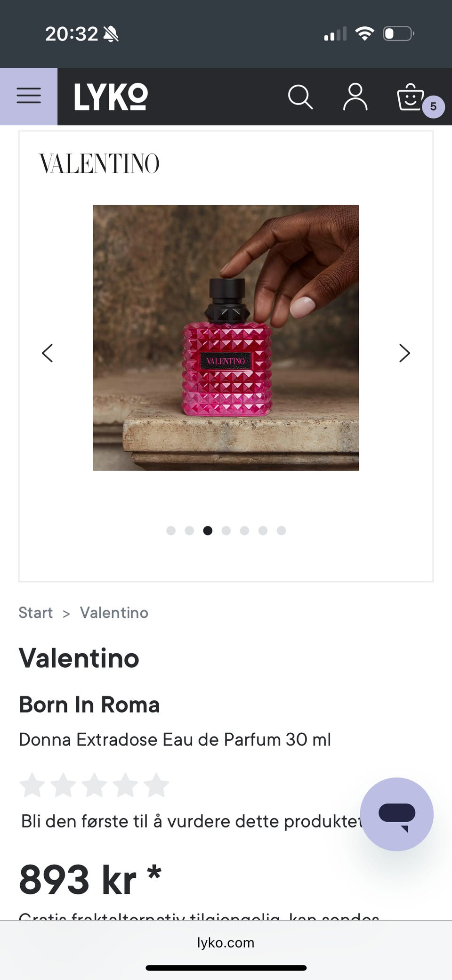This screenshot has height=980, width=452.
Task: Tap the Lyko logo
Action: click(111, 97)
